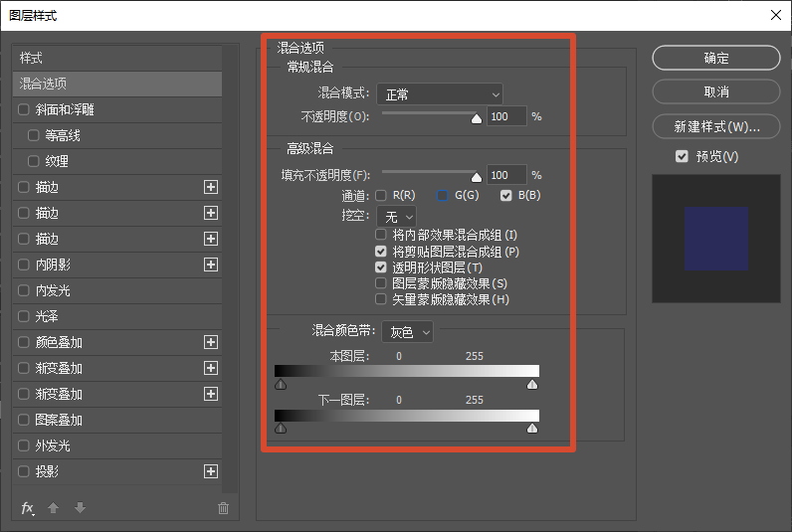Click the 确定 button
Screen dimensions: 792x532
click(716, 58)
